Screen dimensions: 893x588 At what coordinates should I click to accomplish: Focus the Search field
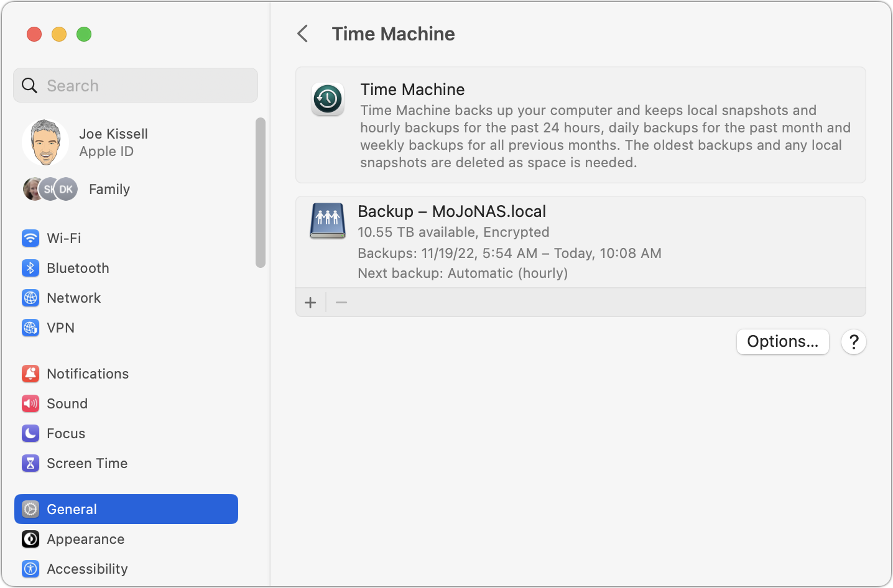click(x=136, y=85)
